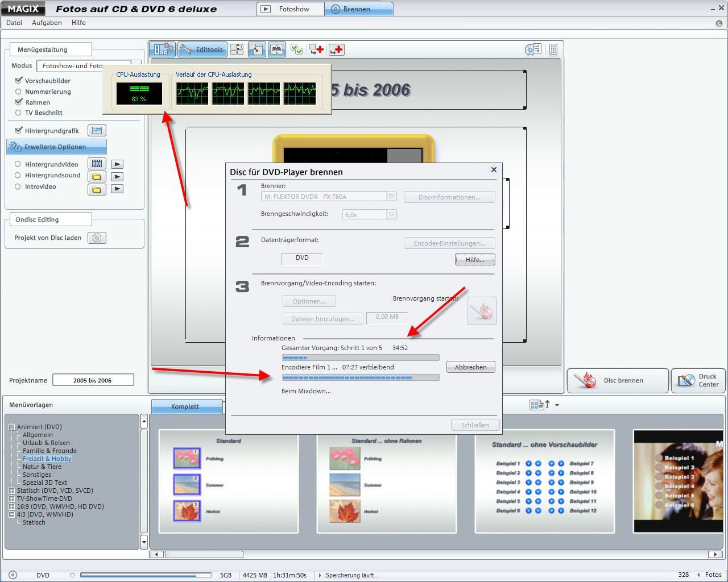Select the TV Beschnitt option
The image size is (728, 582).
click(18, 113)
